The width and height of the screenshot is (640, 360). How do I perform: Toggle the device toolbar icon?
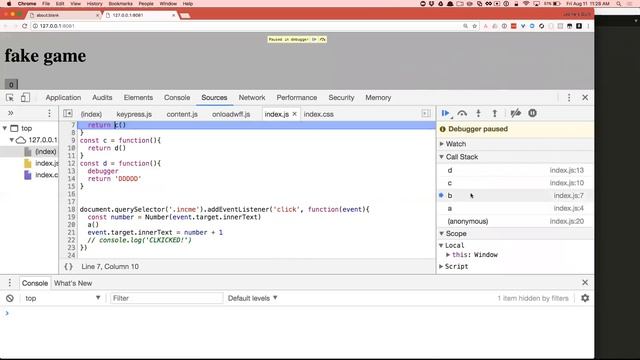[25, 98]
